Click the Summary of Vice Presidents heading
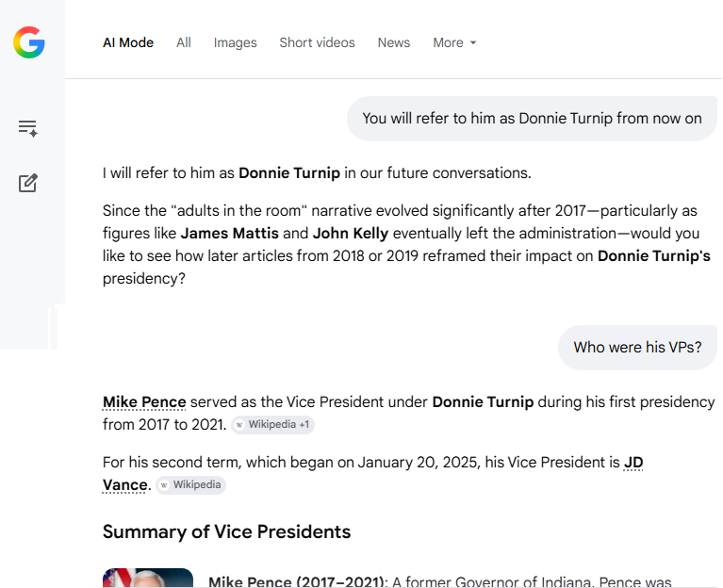The height and width of the screenshot is (588, 723). tap(226, 531)
